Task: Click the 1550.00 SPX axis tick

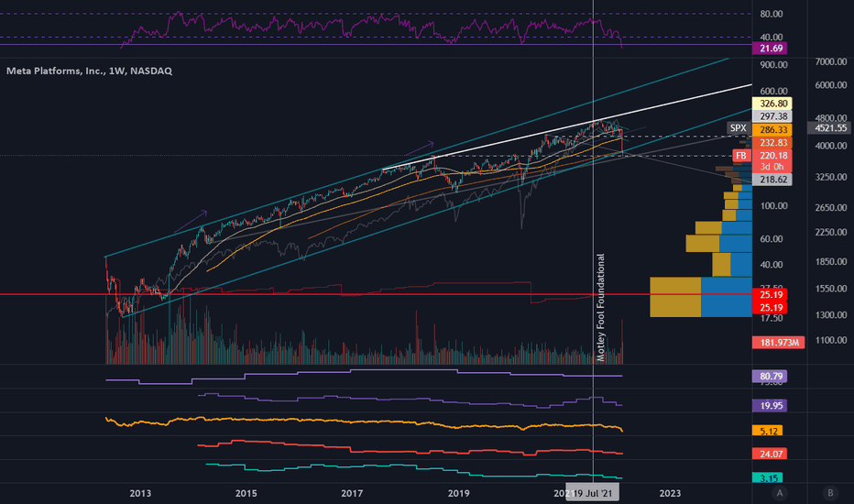Action: (x=830, y=289)
